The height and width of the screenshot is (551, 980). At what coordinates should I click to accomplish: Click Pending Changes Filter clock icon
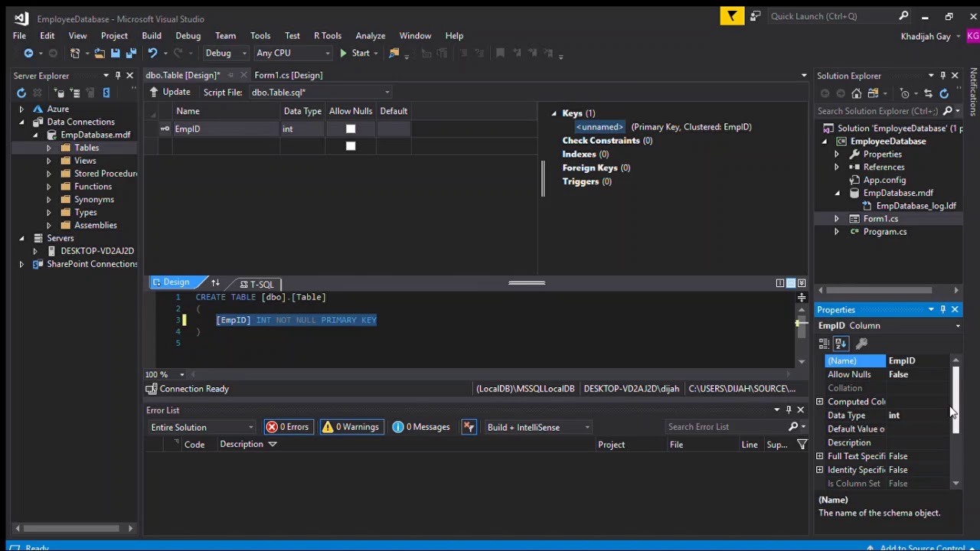click(905, 93)
